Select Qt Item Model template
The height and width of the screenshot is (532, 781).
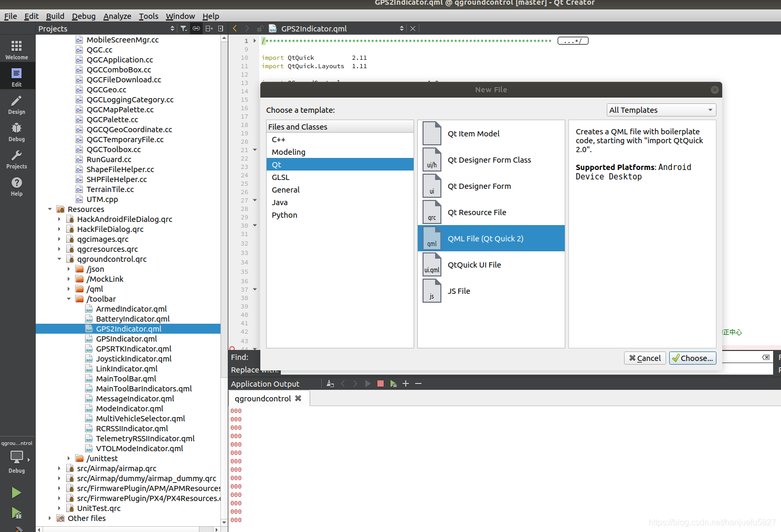(491, 133)
